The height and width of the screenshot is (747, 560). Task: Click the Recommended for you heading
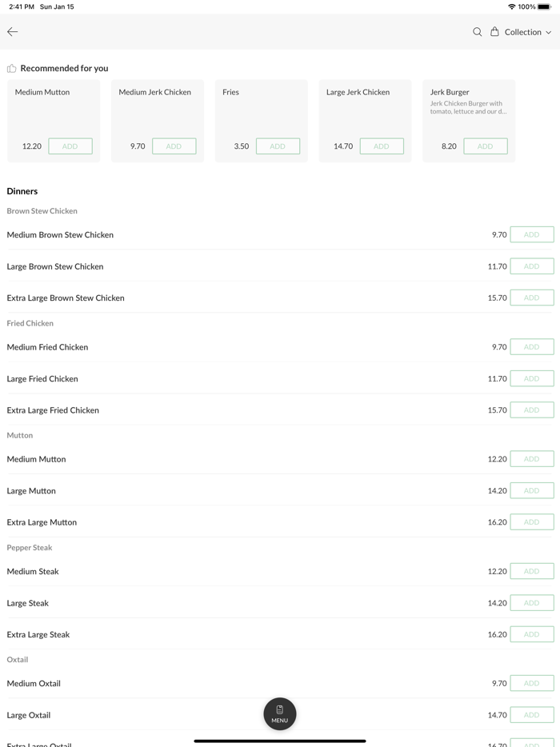[x=64, y=69]
